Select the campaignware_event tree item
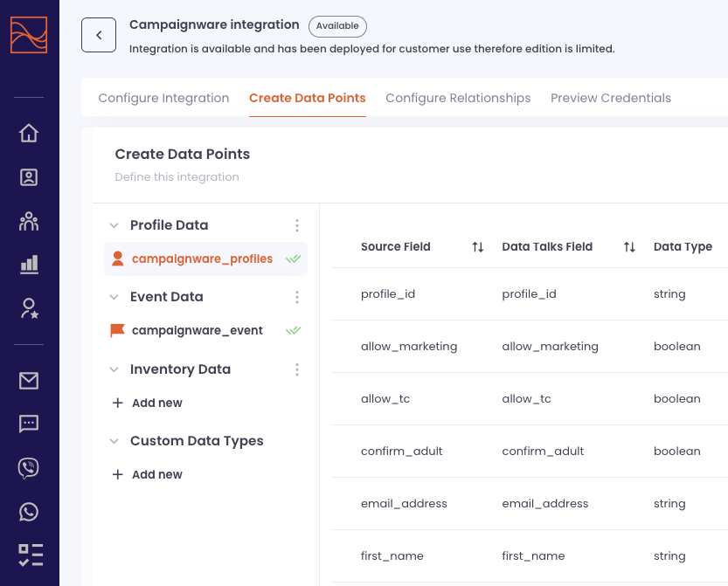The image size is (728, 586). click(197, 330)
